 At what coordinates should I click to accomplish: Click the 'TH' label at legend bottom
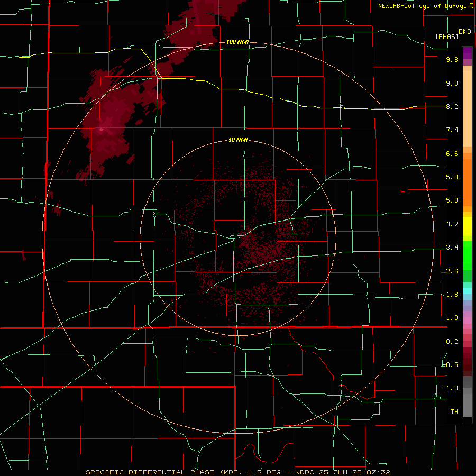[454, 412]
